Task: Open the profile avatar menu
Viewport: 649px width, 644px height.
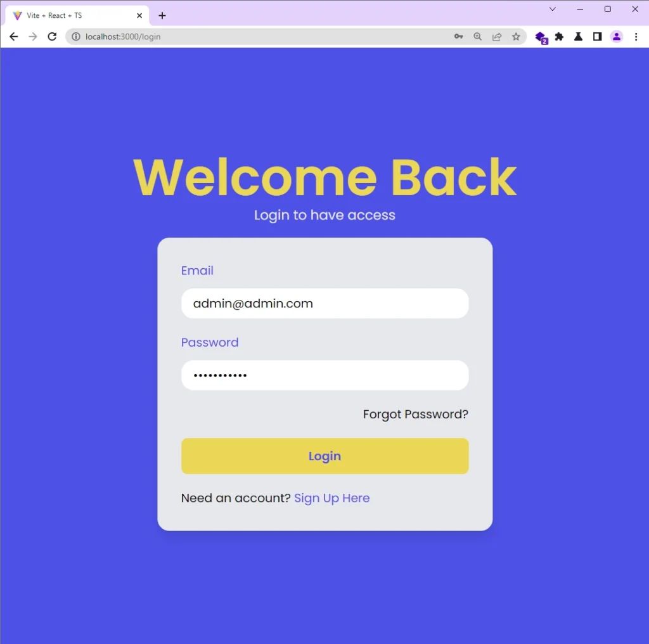Action: (x=616, y=37)
